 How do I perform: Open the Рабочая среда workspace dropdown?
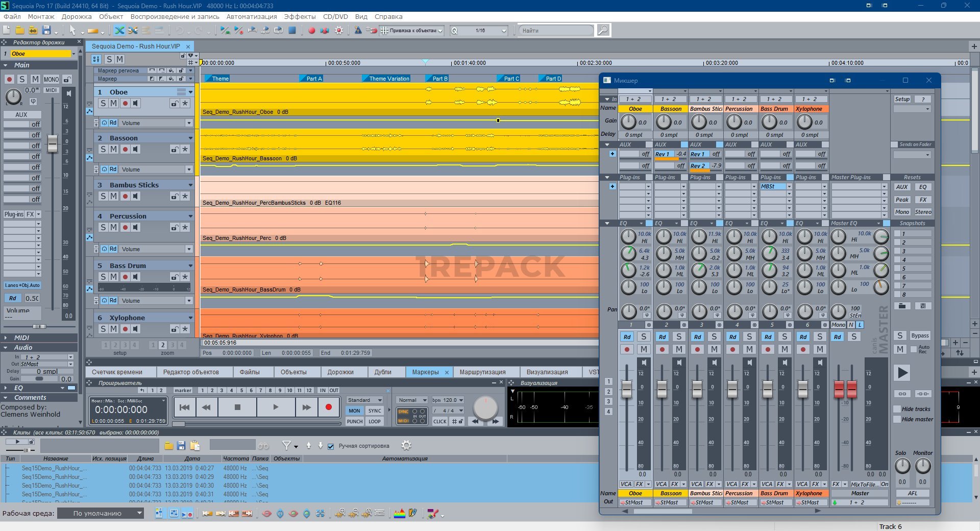[101, 514]
